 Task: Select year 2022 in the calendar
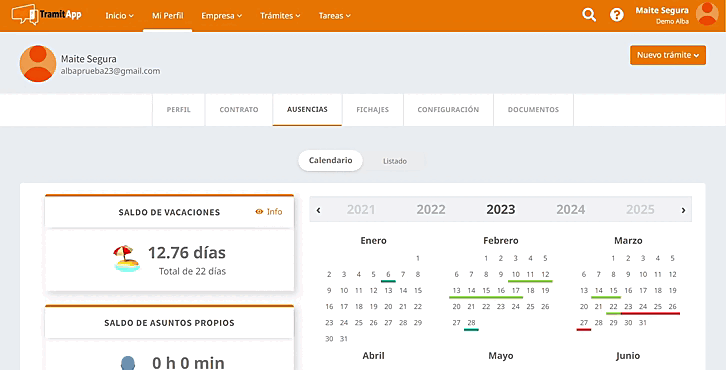[x=431, y=210]
